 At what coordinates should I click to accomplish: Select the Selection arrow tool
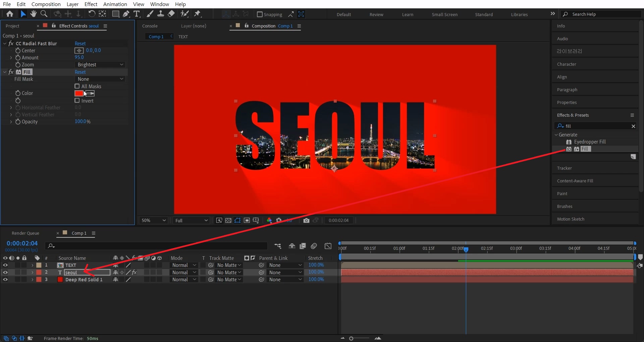tap(23, 14)
